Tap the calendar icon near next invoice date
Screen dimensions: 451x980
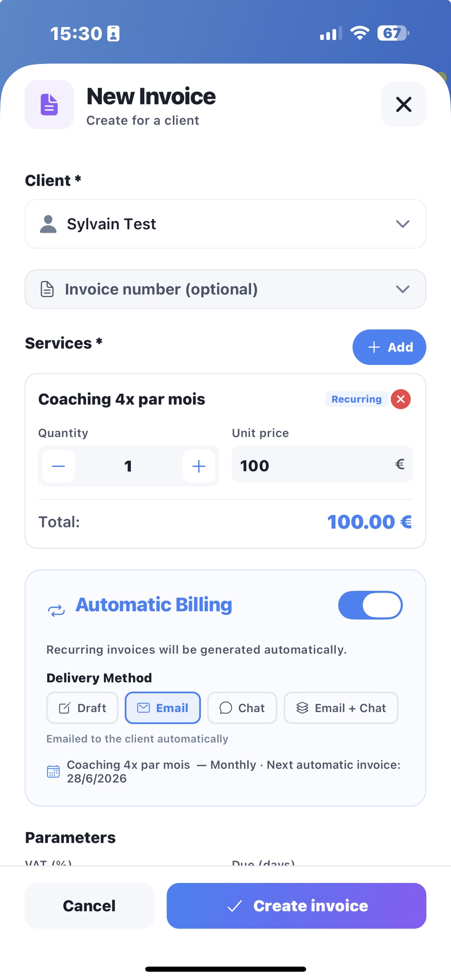53,771
